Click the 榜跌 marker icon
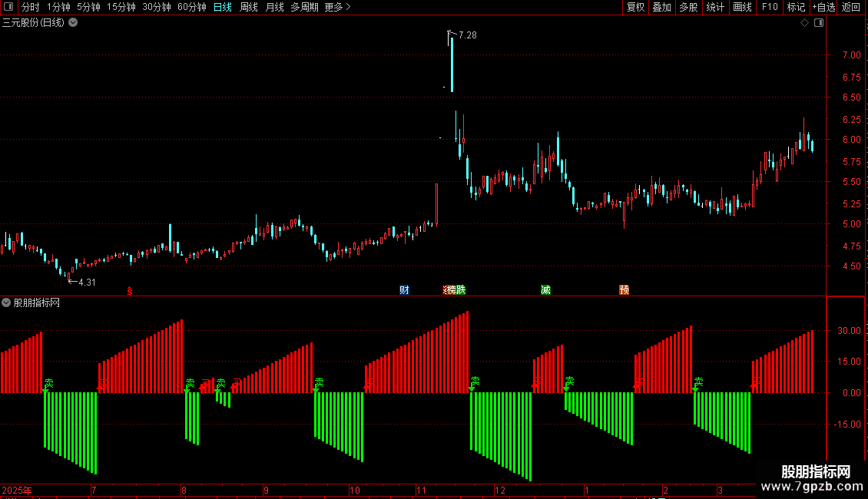The width and height of the screenshot is (868, 499). 455,290
